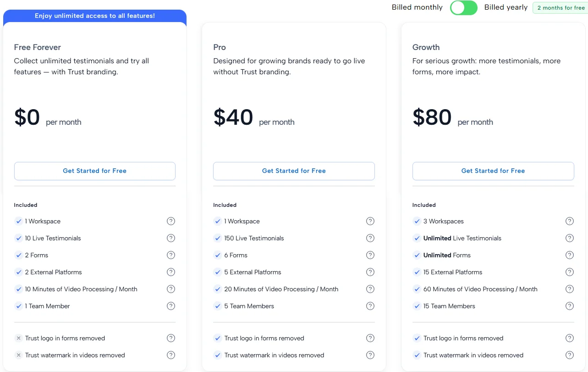The width and height of the screenshot is (588, 372).
Task: Click Get Started for Free under Free Forever
Action: point(94,171)
